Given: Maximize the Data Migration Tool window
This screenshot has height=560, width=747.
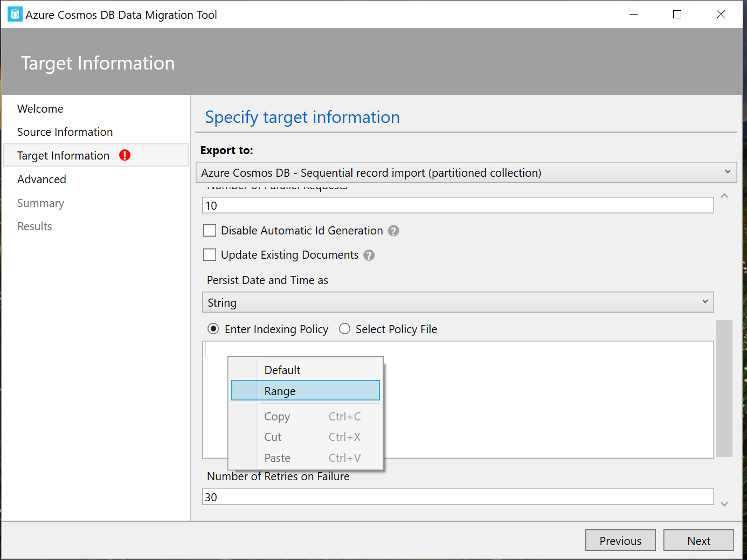Looking at the screenshot, I should (677, 15).
